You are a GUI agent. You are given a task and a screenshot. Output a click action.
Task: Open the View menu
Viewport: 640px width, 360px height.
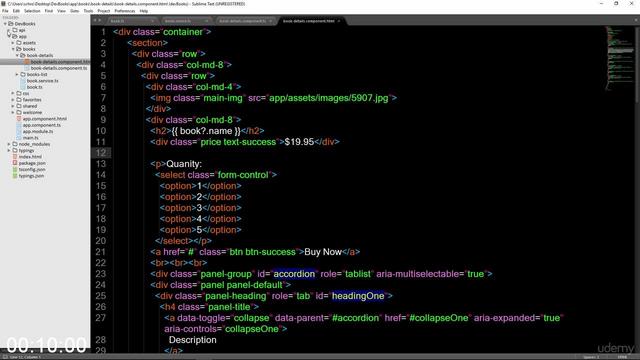point(61,11)
